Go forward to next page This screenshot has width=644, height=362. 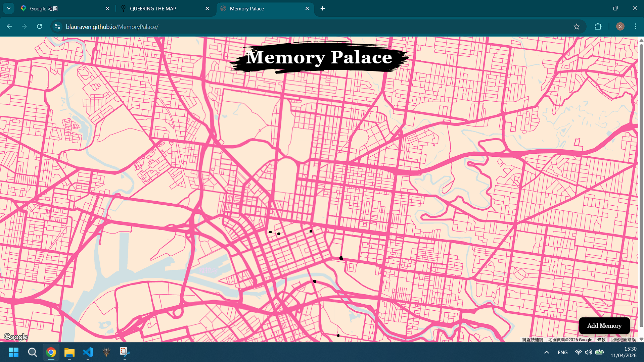click(24, 27)
